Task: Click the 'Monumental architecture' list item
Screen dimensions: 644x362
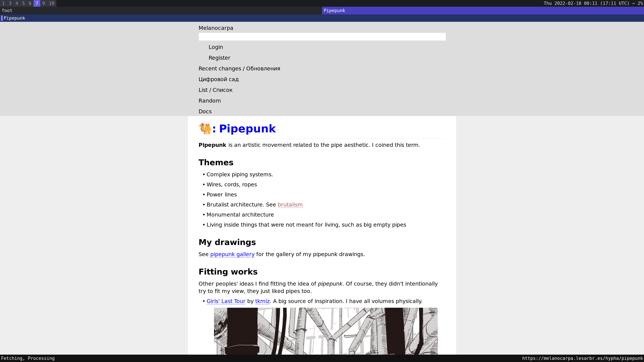Action: point(240,215)
